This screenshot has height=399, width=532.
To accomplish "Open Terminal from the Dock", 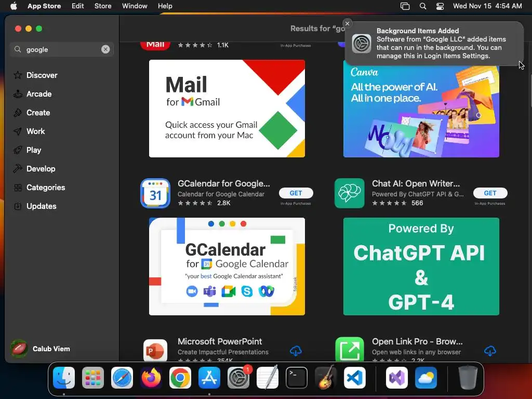I will pos(297,378).
